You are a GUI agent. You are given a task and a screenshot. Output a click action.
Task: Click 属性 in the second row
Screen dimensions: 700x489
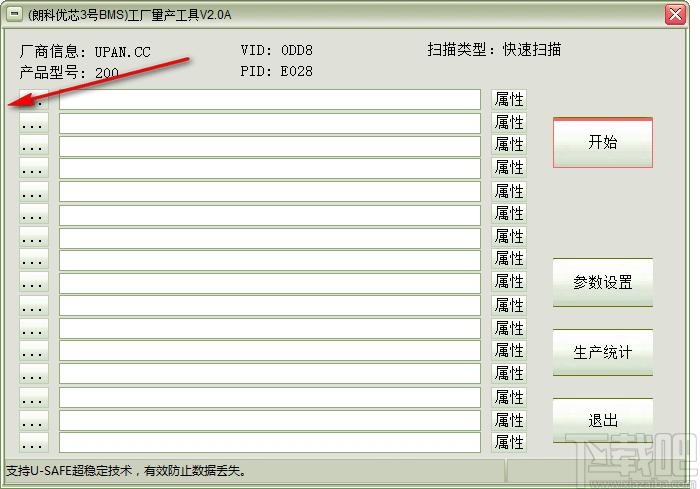point(509,123)
